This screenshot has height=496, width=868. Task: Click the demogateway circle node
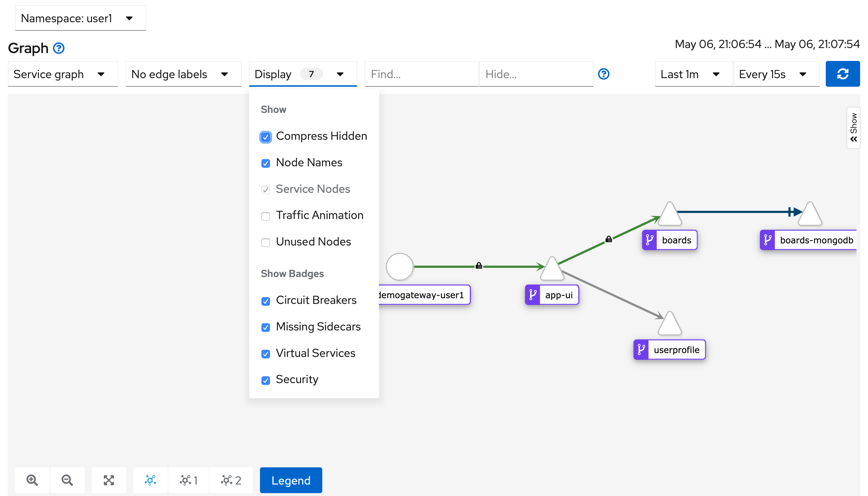pos(400,267)
